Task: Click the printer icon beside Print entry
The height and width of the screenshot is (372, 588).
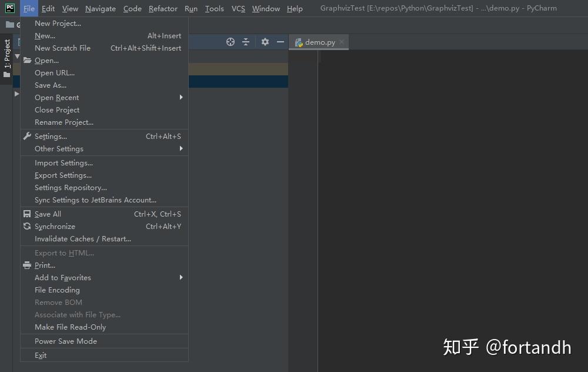Action: 27,265
